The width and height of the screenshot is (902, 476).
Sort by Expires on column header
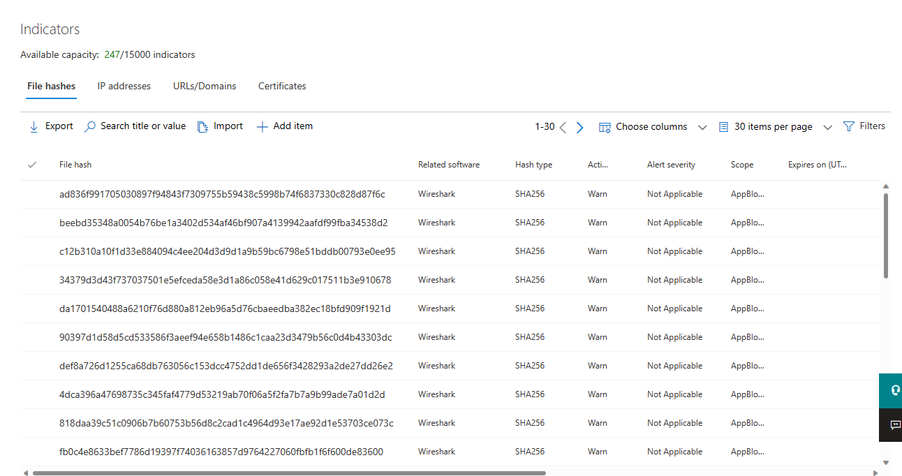(817, 165)
